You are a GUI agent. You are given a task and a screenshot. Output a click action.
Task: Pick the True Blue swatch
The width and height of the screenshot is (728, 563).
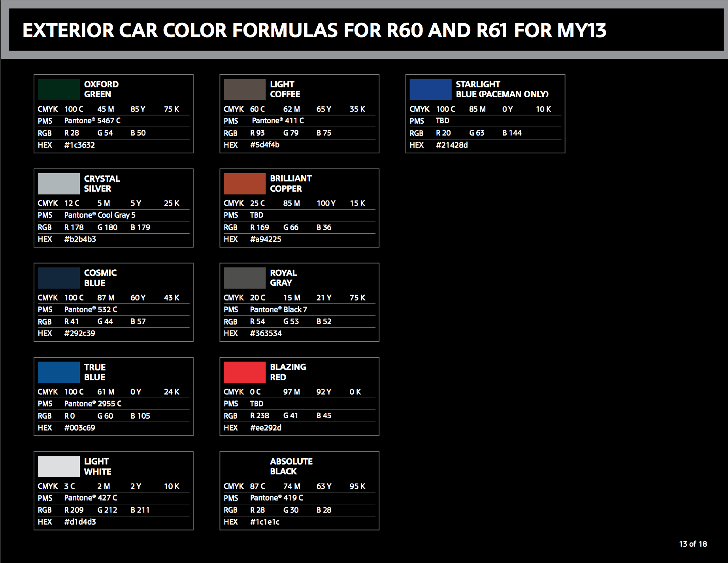[x=58, y=372]
